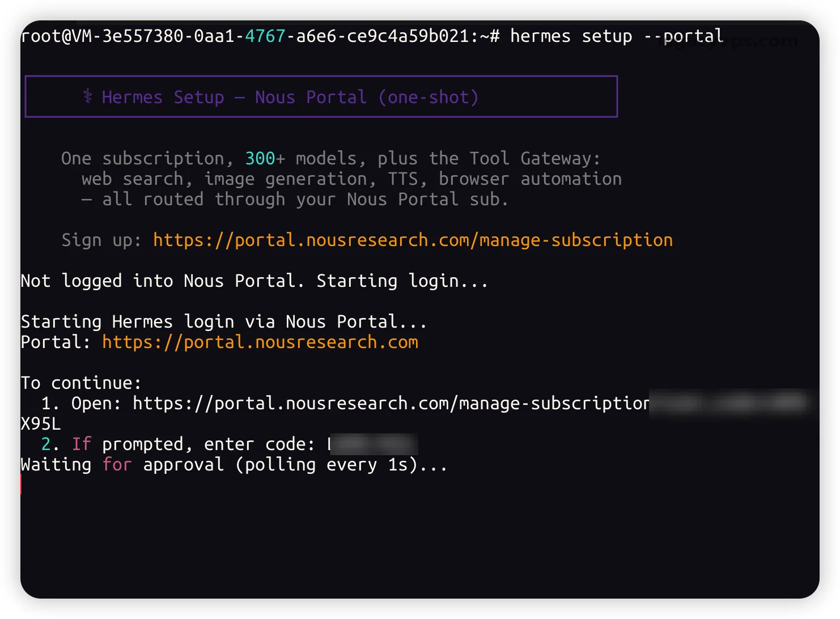Click the 300+ models number

pos(265,158)
